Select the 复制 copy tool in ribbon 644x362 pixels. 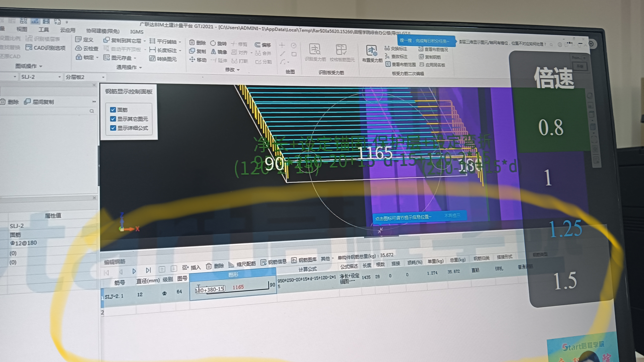click(x=197, y=51)
